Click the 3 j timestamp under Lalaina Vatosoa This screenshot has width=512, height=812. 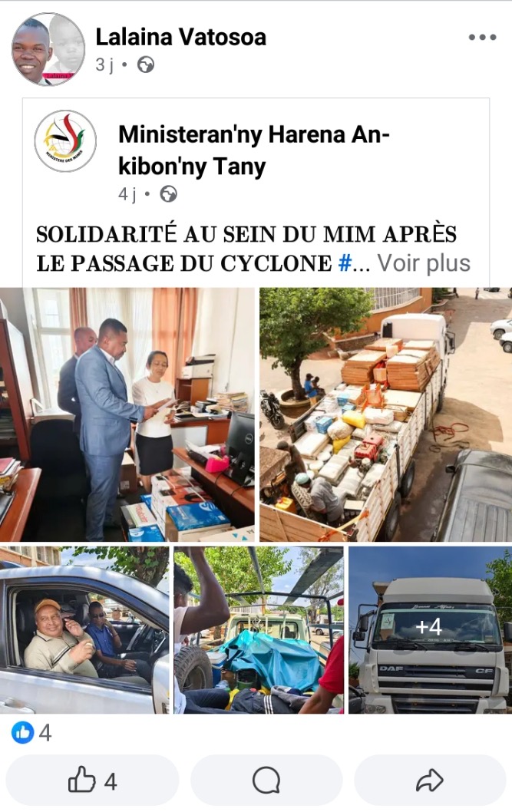[104, 64]
